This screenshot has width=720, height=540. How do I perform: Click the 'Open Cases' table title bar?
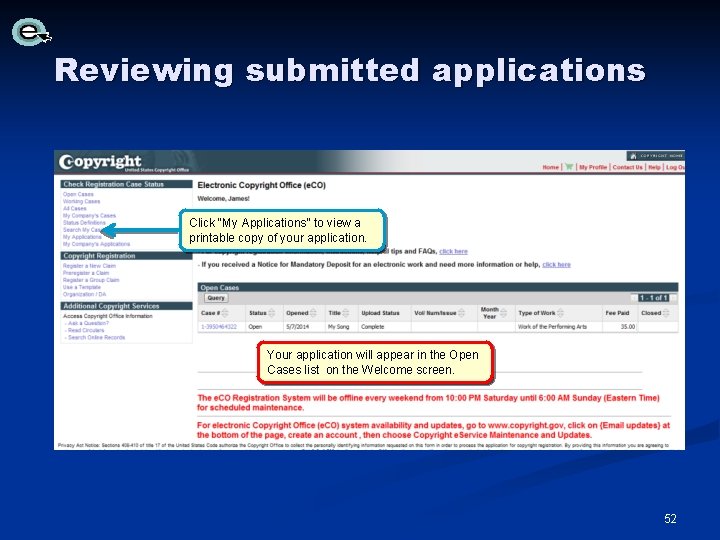[x=438, y=287]
